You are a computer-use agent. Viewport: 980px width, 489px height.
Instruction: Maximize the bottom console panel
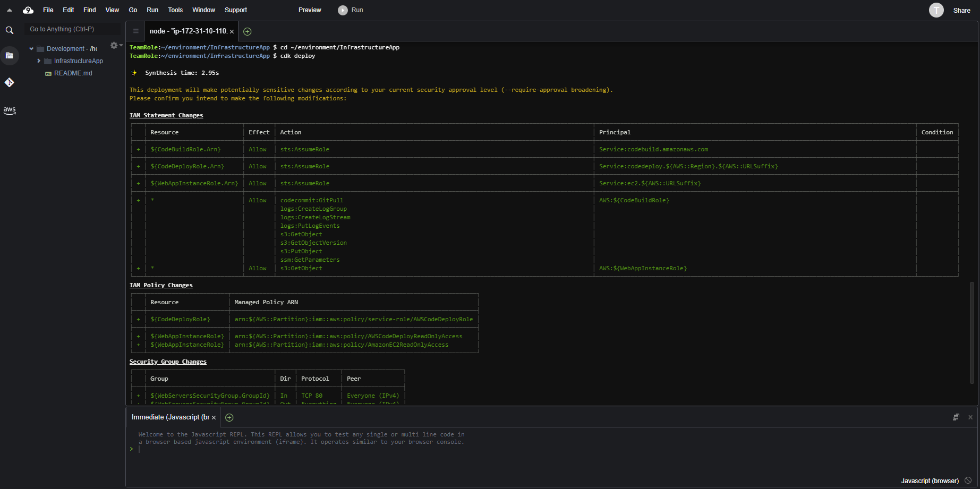(x=956, y=417)
